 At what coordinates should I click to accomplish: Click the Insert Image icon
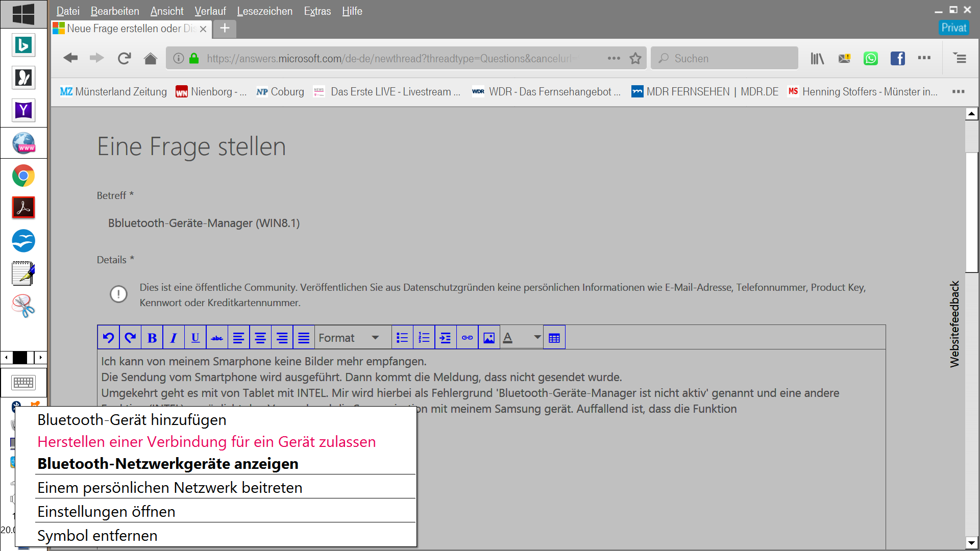pyautogui.click(x=488, y=338)
